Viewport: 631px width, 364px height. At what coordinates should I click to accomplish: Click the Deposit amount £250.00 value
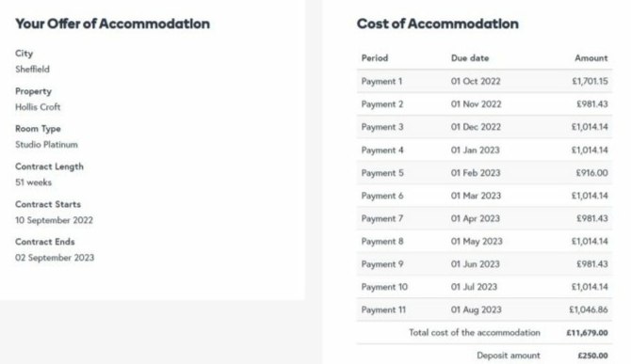point(592,356)
